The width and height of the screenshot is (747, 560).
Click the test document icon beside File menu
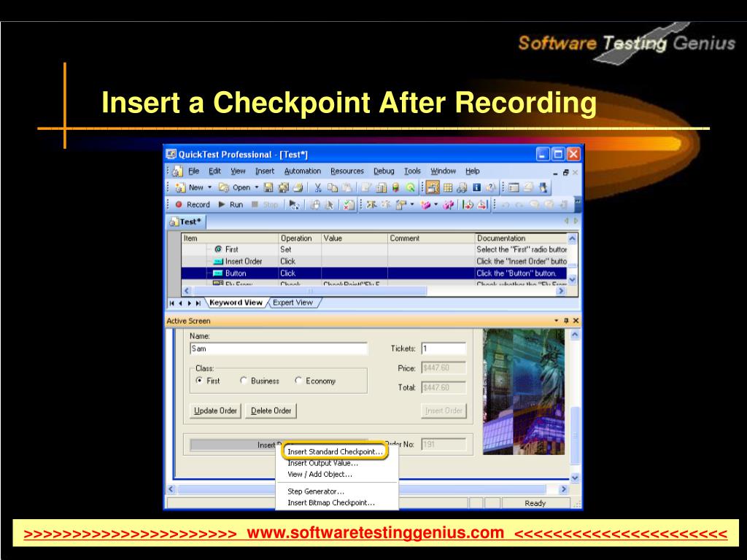(177, 171)
